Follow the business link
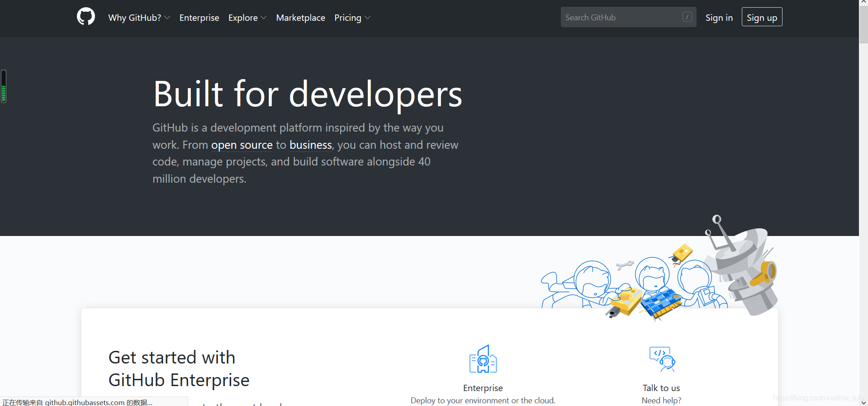The height and width of the screenshot is (406, 868). click(311, 145)
